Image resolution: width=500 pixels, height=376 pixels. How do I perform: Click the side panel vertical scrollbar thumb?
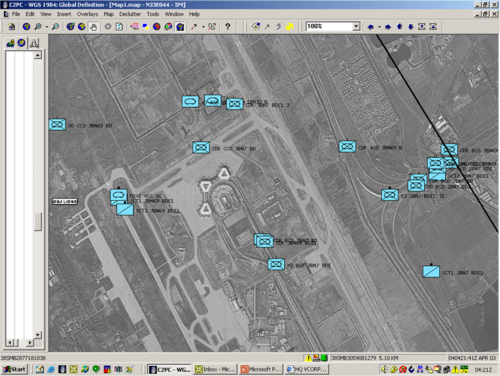coord(38,221)
